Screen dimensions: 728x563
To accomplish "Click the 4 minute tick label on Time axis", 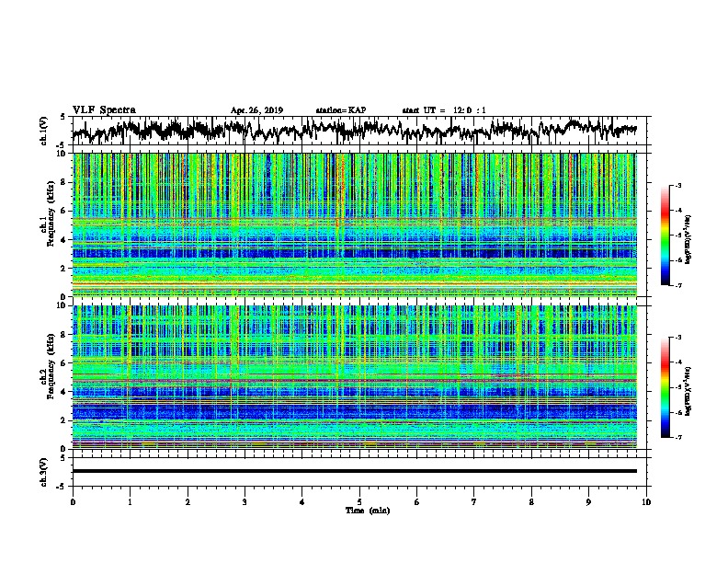I will click(x=302, y=502).
